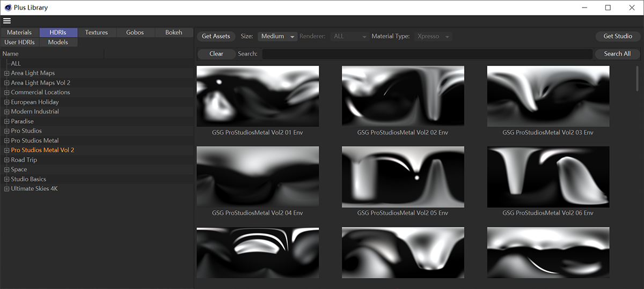Image resolution: width=644 pixels, height=289 pixels.
Task: Select the Models tab
Action: (x=58, y=42)
